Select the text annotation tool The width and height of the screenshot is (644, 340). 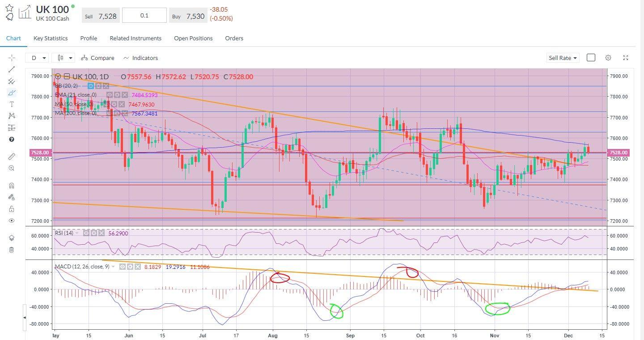(x=12, y=104)
